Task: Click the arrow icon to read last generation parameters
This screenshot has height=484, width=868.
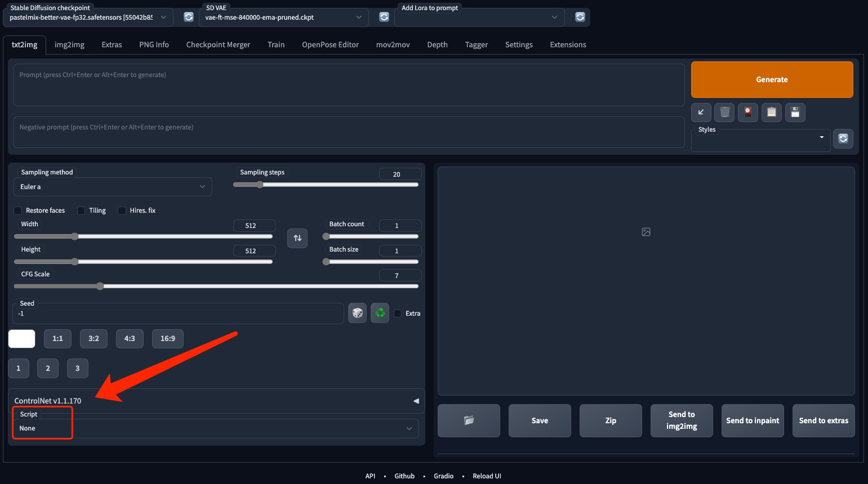Action: click(x=701, y=112)
